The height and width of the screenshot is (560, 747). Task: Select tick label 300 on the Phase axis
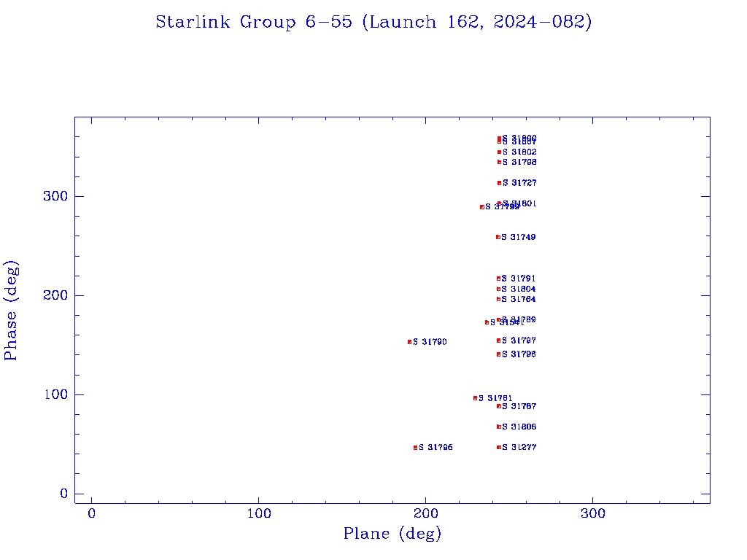click(55, 196)
